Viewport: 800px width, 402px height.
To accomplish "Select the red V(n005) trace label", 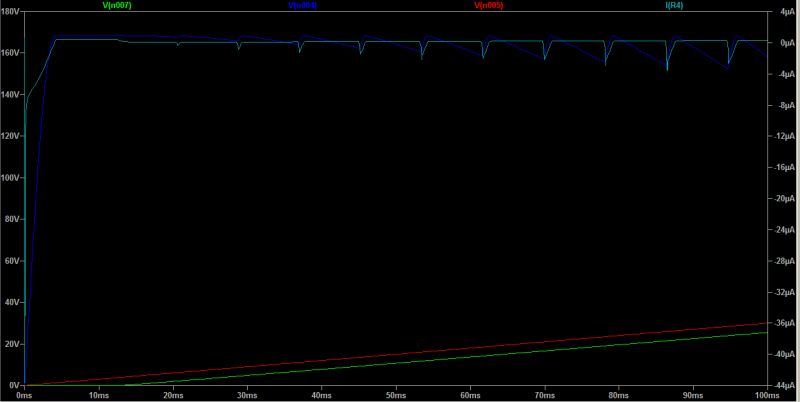I will coord(489,5).
